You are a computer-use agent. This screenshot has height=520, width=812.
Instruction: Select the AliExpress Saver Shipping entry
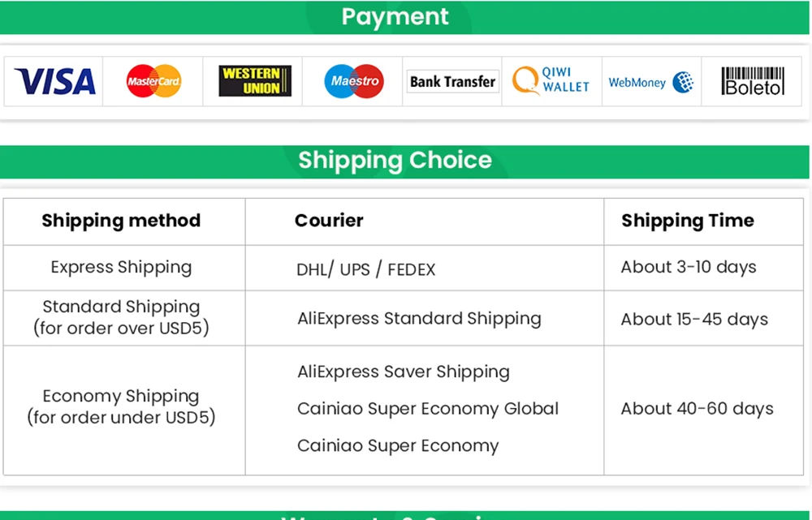[x=404, y=372]
